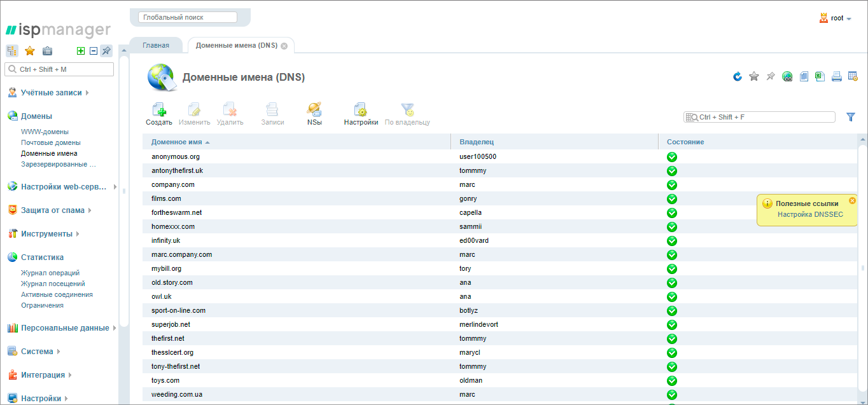Collapse all menu sections with blue minus
The width and height of the screenshot is (868, 405).
(x=93, y=51)
